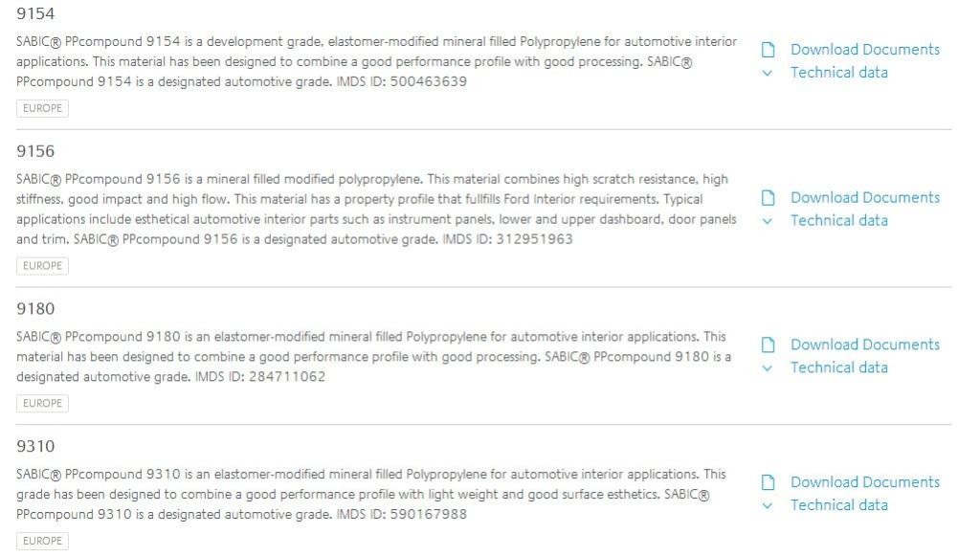980x556 pixels.
Task: Open Download Documents link for 9310
Action: (x=865, y=481)
